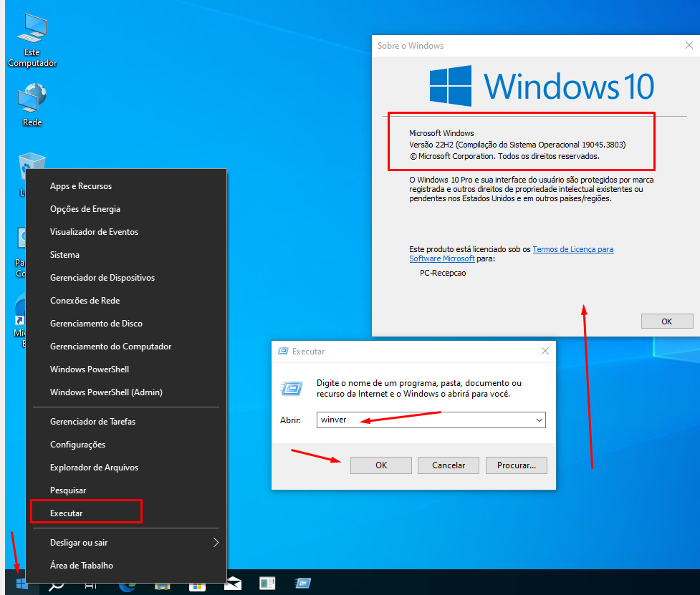Viewport: 700px width, 595px height.
Task: Open Mail from the taskbar
Action: 233,584
